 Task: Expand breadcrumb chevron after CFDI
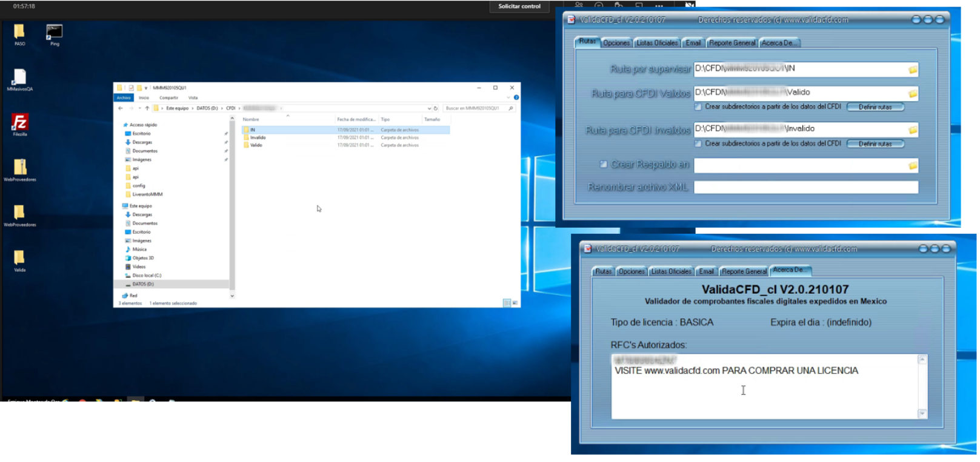[x=239, y=108]
